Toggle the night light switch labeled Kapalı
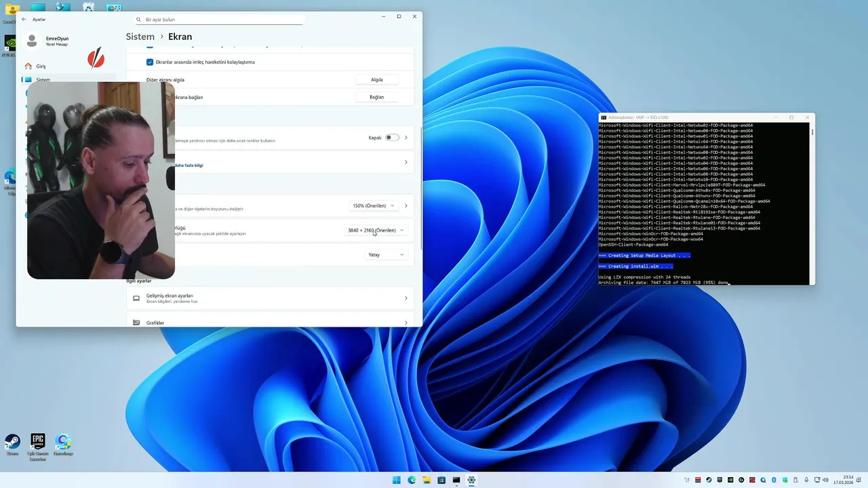 pos(392,138)
